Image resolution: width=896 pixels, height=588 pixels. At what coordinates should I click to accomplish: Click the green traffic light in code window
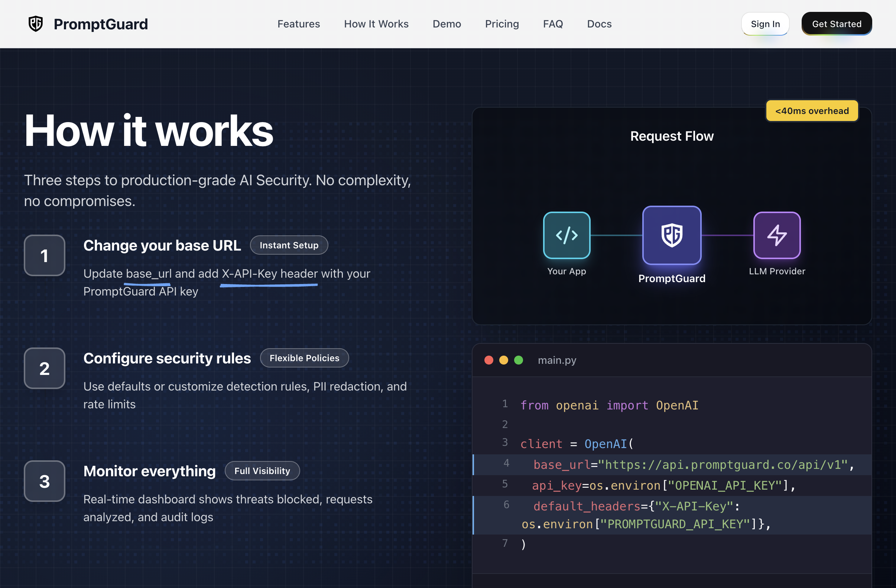pyautogui.click(x=519, y=360)
